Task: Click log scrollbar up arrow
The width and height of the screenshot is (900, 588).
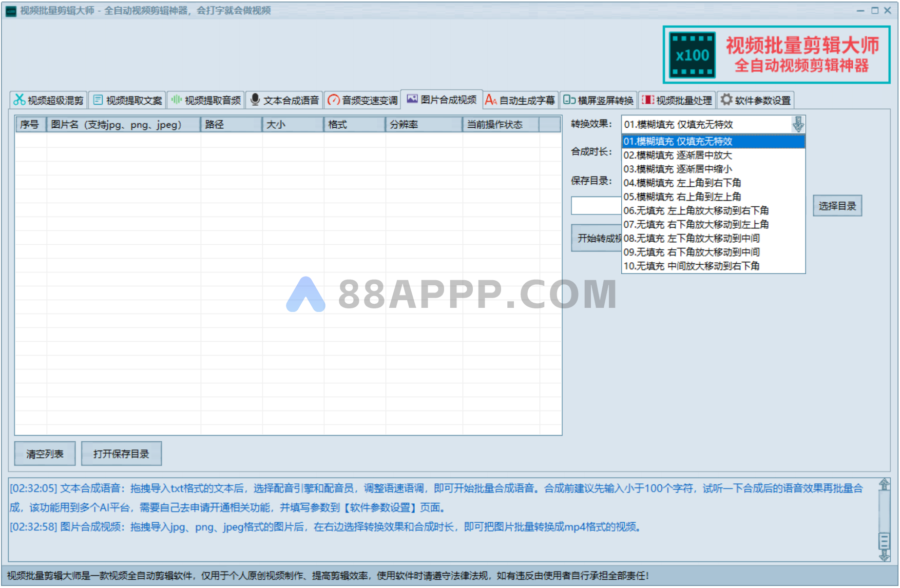Action: 884,484
